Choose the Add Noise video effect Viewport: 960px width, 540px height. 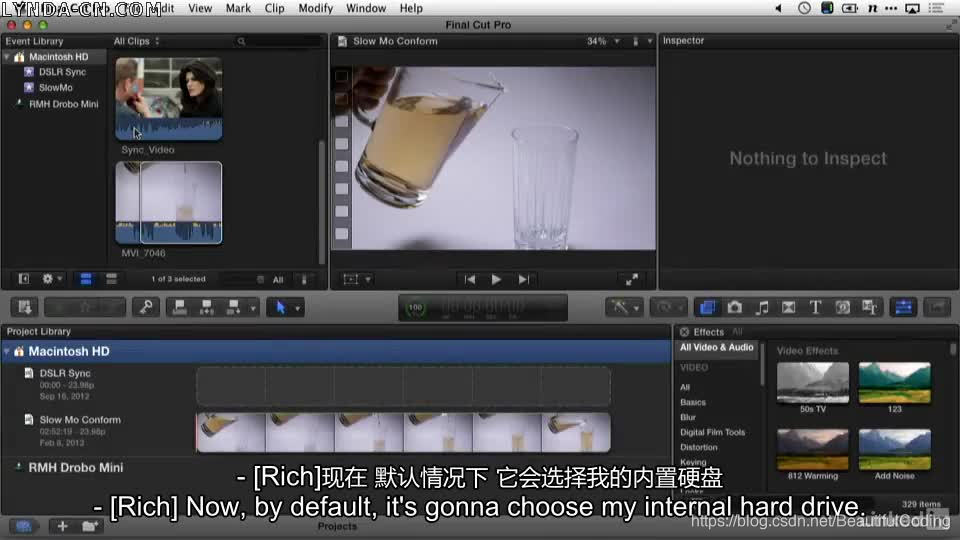click(894, 451)
